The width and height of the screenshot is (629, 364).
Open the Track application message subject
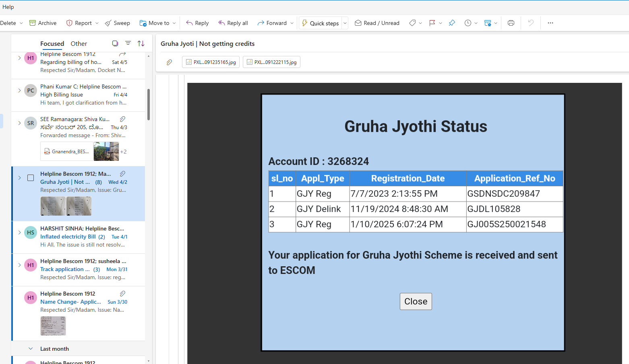click(65, 269)
